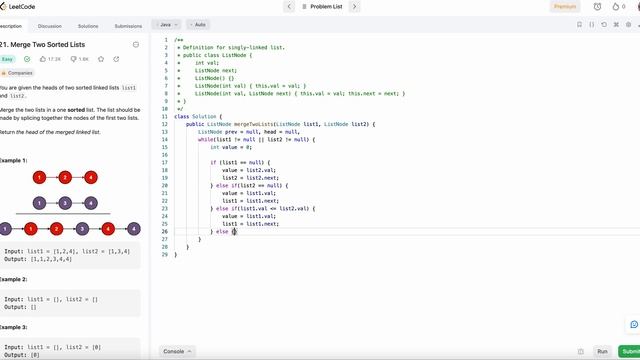640x360 pixels.
Task: Click Example 1 Input/Output code block
Action: click(70, 255)
